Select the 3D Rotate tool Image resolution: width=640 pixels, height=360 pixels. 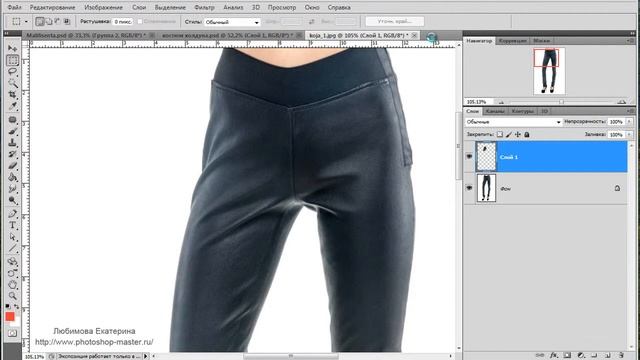point(12,262)
